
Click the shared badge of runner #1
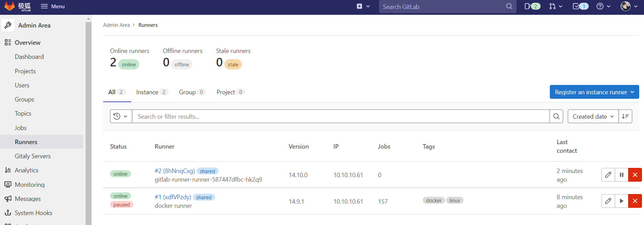click(204, 197)
